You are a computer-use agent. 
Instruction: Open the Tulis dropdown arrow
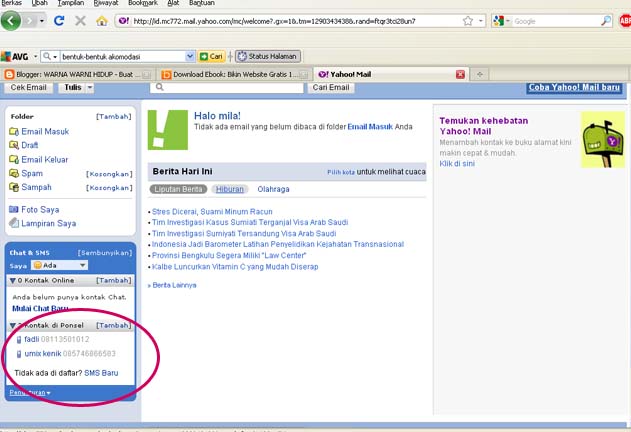90,87
